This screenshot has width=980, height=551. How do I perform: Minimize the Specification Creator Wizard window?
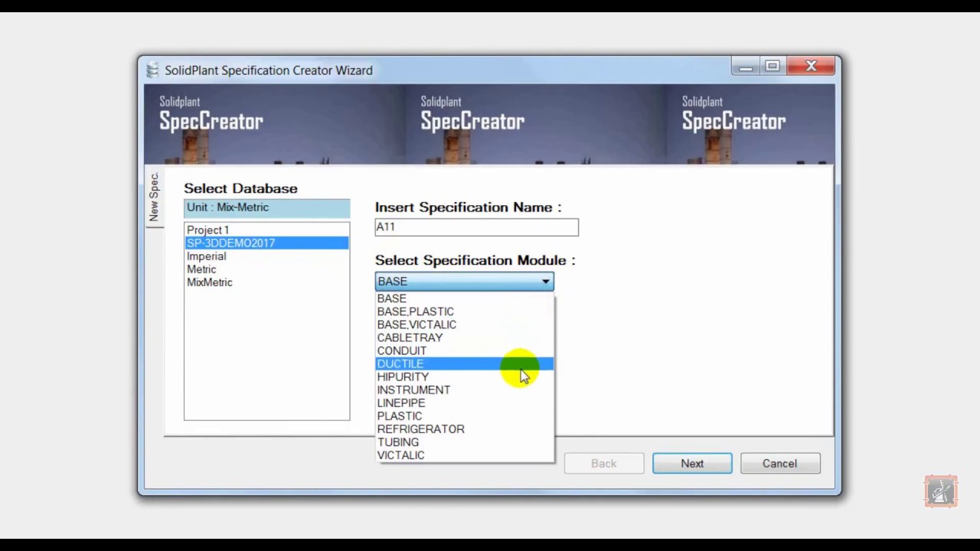point(745,67)
